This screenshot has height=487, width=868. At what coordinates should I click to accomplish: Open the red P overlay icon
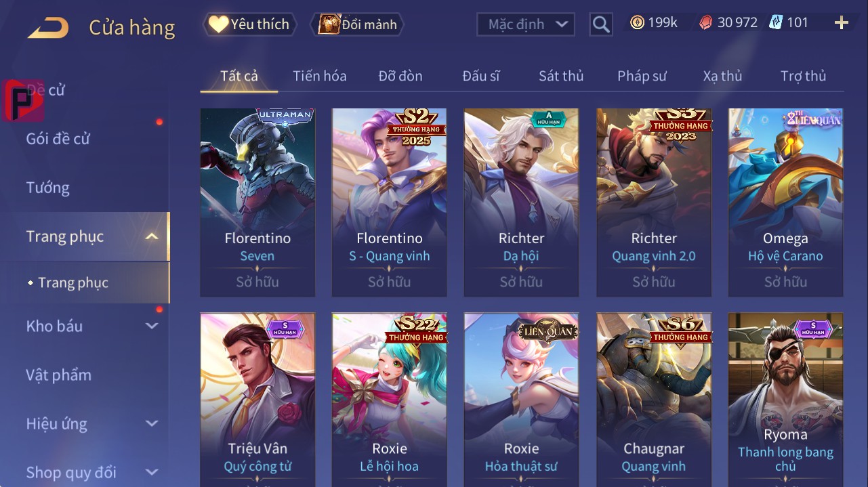point(23,100)
